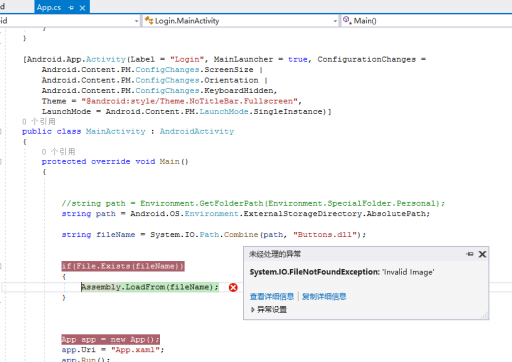Click the "Buttons.dll" string literal
This screenshot has width=512, height=362.
tap(325, 235)
